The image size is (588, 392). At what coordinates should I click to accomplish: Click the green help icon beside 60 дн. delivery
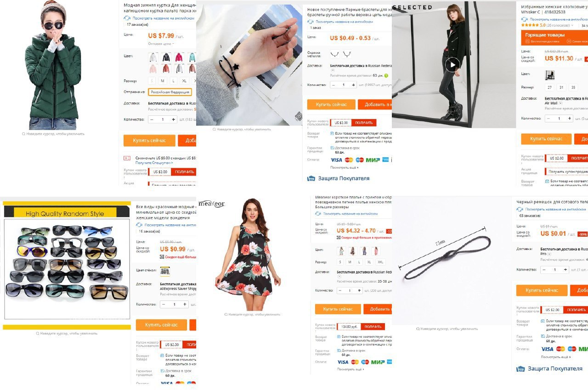coord(386,75)
